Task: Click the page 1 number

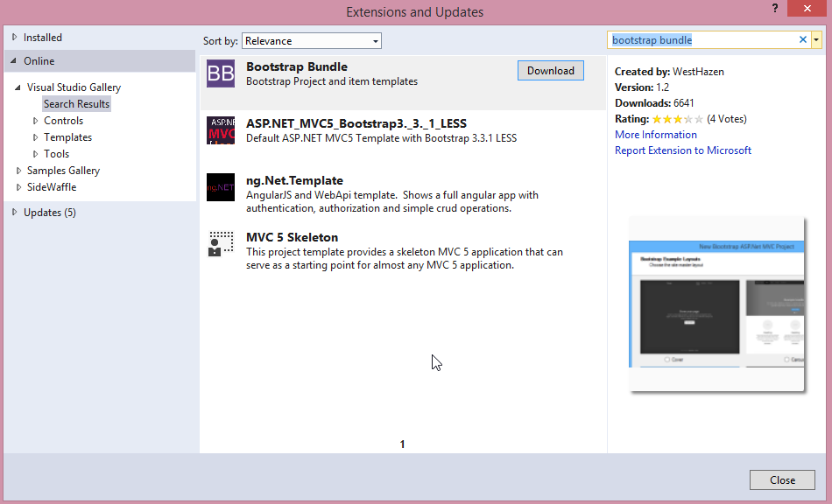Action: [402, 444]
